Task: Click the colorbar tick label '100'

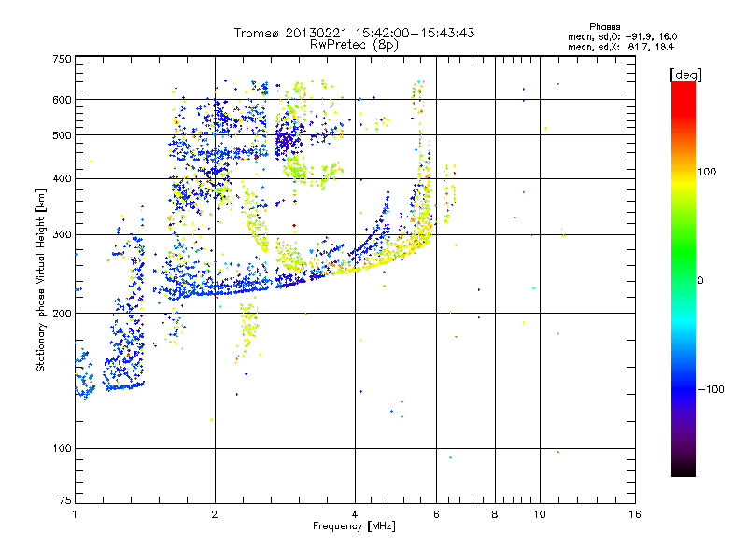Action: click(707, 172)
